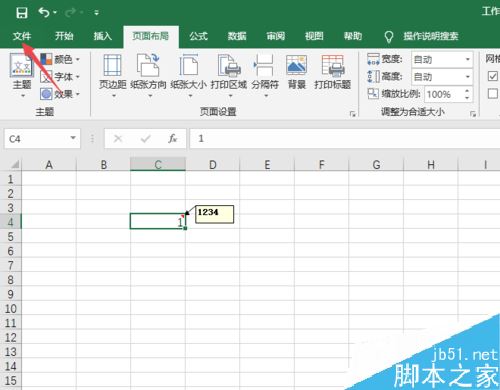Select column G header
Viewport: 500px width, 390px height.
point(376,164)
